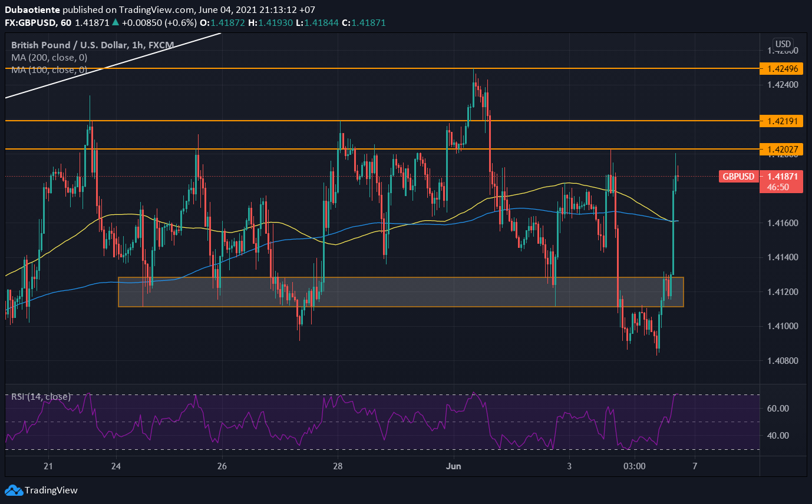812x504 pixels.
Task: Click the RSI (14, close) indicator label
Action: (41, 397)
